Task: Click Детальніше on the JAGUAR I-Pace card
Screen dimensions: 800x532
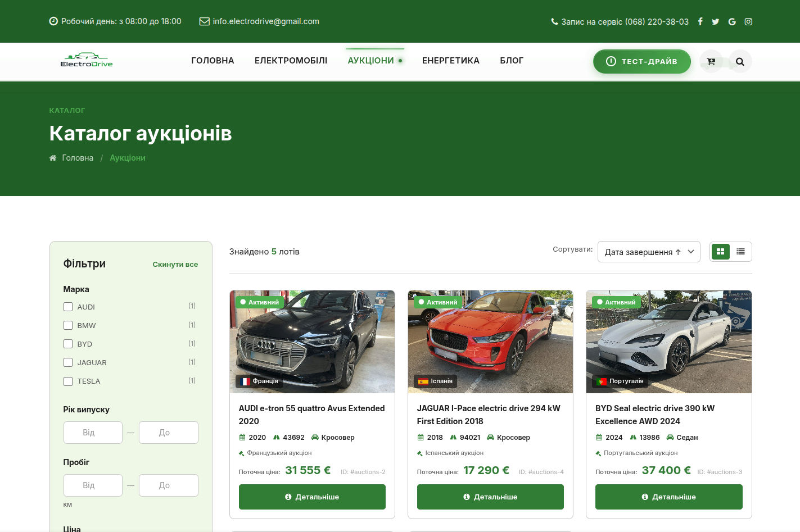Action: [x=490, y=497]
